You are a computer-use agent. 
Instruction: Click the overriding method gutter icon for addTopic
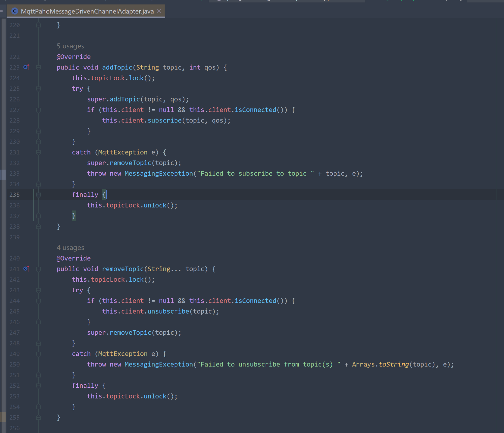26,67
